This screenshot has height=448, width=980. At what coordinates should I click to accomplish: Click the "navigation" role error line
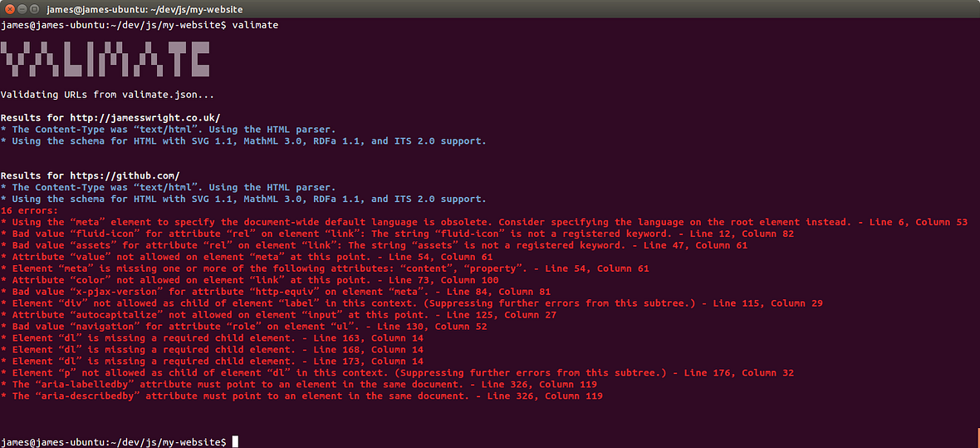point(245,327)
